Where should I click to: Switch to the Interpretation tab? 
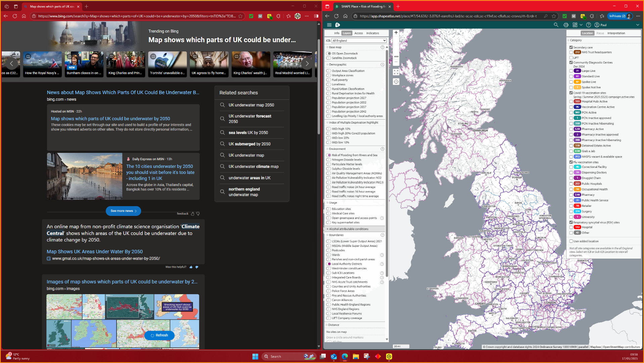point(616,33)
